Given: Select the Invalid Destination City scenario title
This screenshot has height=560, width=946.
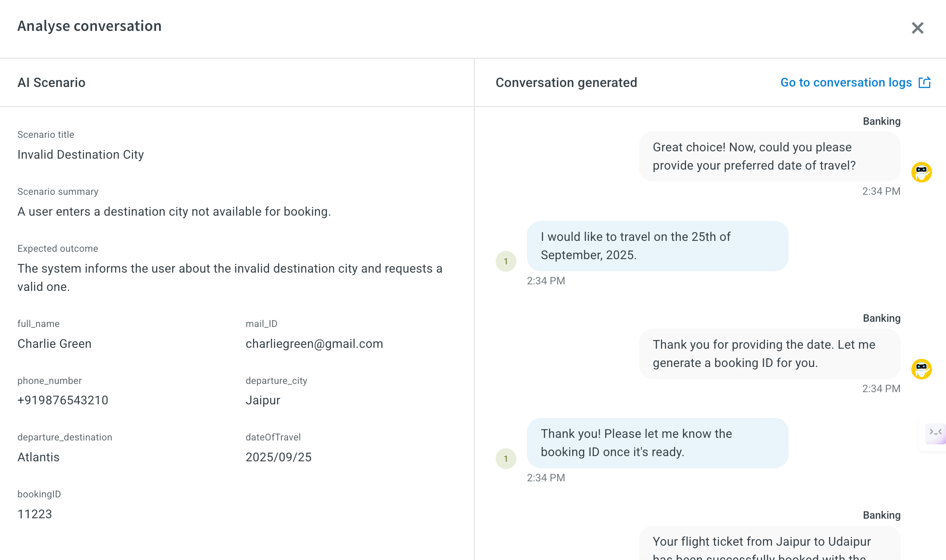Looking at the screenshot, I should (80, 155).
